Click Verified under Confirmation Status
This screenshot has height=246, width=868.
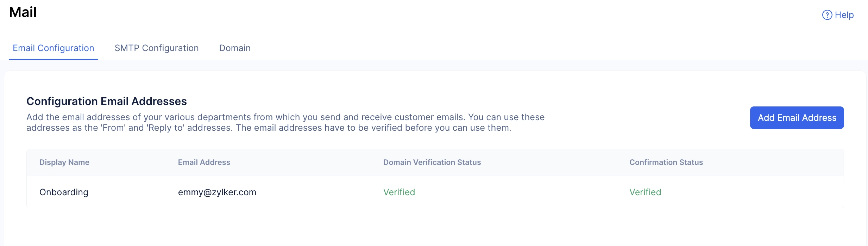[645, 192]
